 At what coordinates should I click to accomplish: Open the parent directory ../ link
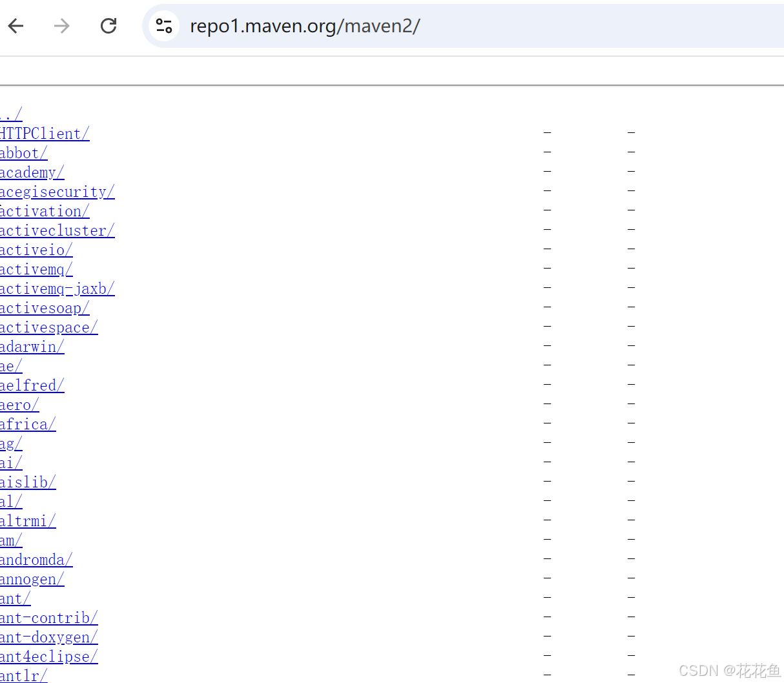11,114
